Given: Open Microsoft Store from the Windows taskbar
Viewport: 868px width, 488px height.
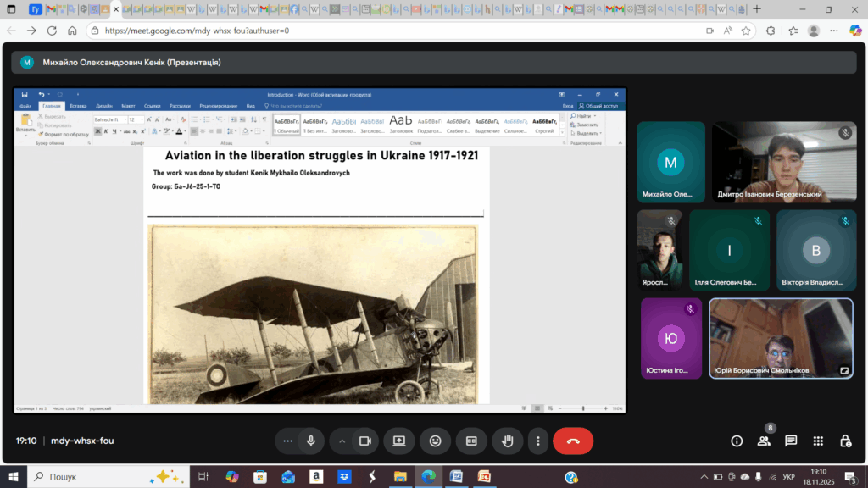Looking at the screenshot, I should (260, 477).
